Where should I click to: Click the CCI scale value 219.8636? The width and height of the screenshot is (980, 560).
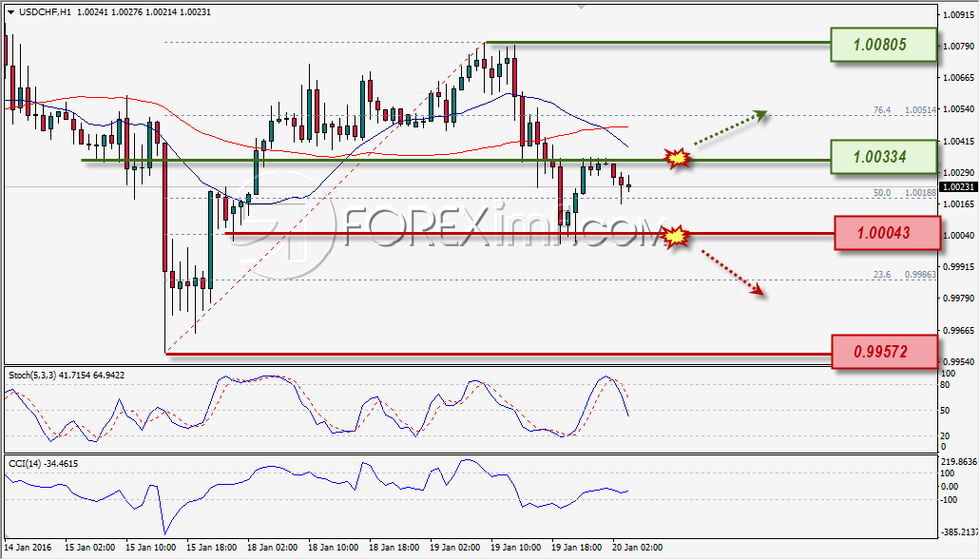[959, 461]
